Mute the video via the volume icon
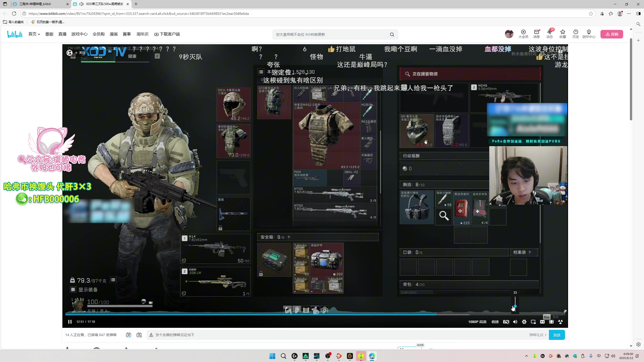644x362 pixels. (515, 322)
